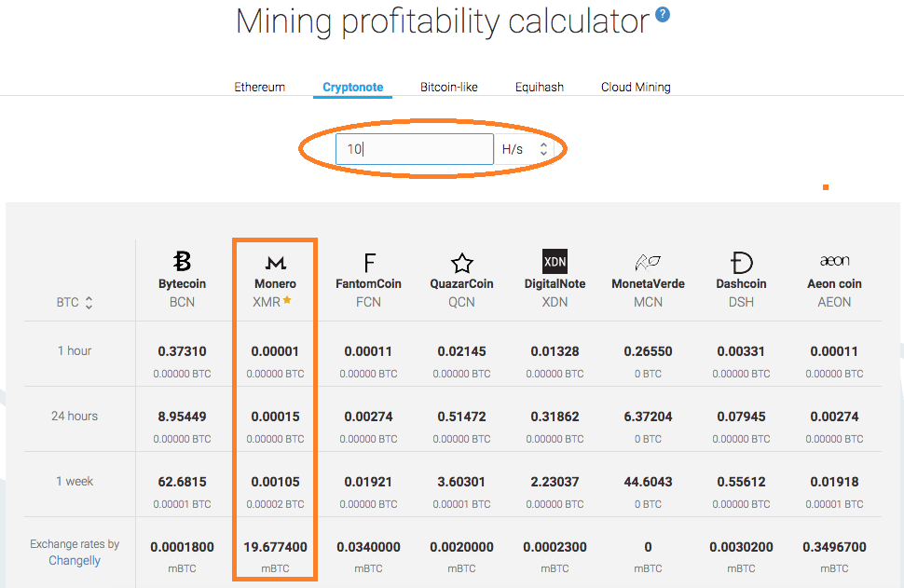Select the Bytecoin logo icon
904x588 pixels.
point(183,262)
